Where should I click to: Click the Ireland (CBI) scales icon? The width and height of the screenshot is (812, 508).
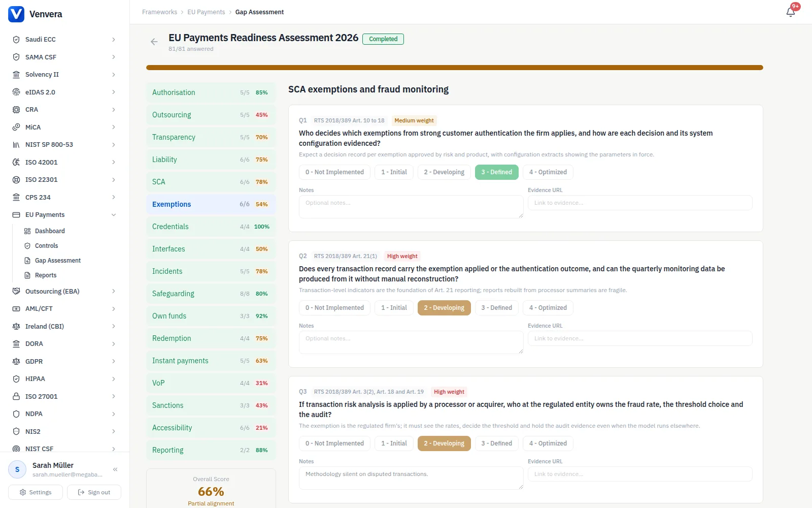tap(16, 326)
